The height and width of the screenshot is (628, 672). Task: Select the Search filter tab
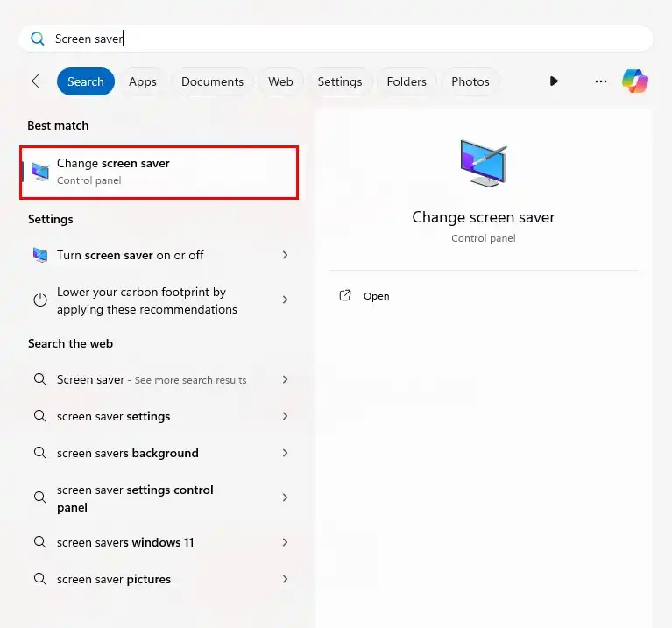86,81
